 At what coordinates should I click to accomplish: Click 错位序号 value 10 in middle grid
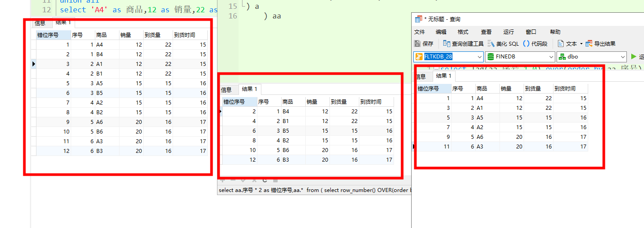point(239,150)
